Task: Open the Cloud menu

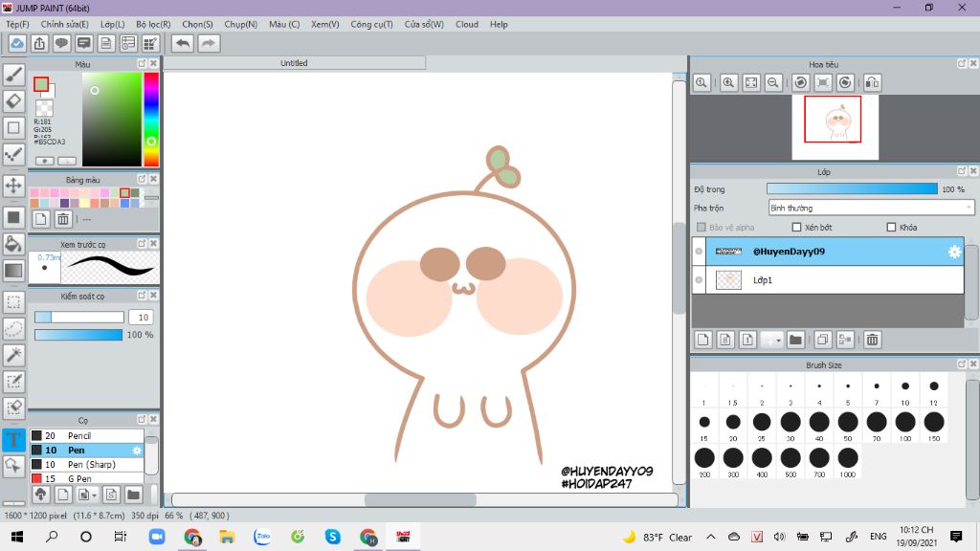Action: coord(467,24)
